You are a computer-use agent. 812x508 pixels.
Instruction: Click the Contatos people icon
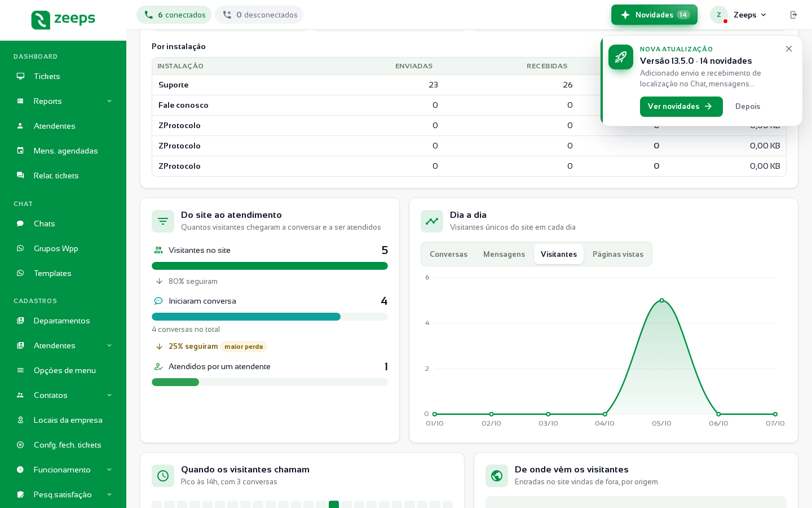20,395
